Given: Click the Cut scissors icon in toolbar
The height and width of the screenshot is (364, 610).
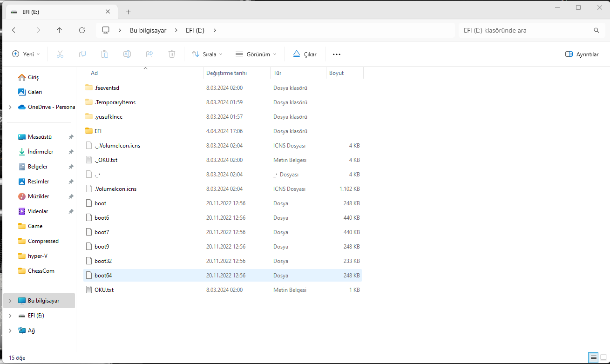Looking at the screenshot, I should tap(60, 54).
